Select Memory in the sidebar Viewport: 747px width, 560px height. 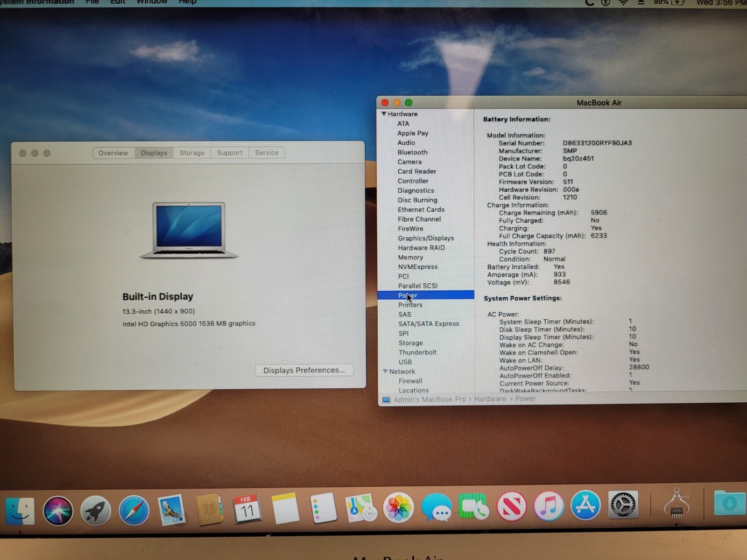click(x=410, y=258)
